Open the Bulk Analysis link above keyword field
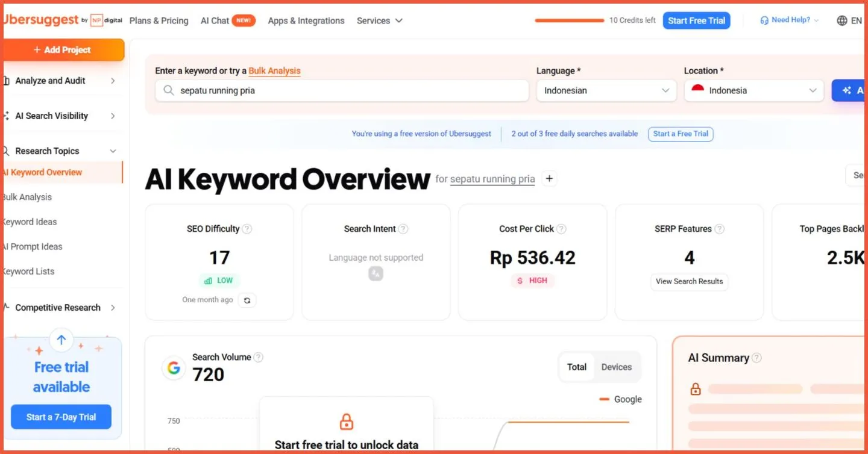This screenshot has width=868, height=454. tap(274, 71)
